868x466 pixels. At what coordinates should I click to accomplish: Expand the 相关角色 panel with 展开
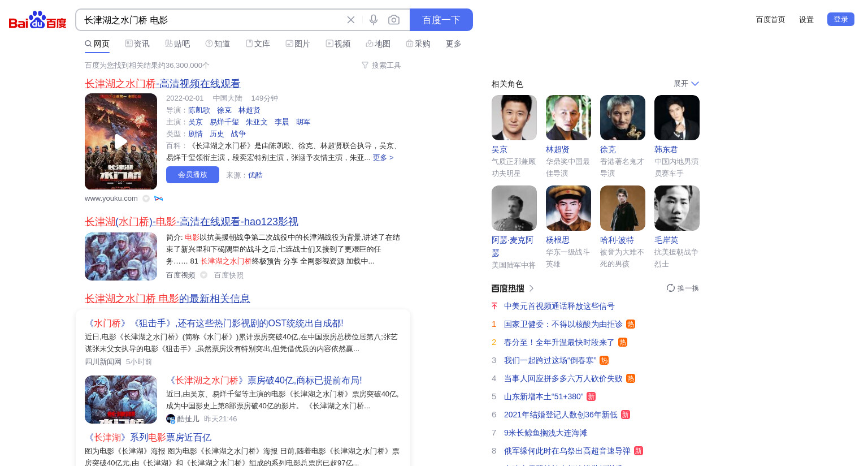tap(686, 84)
